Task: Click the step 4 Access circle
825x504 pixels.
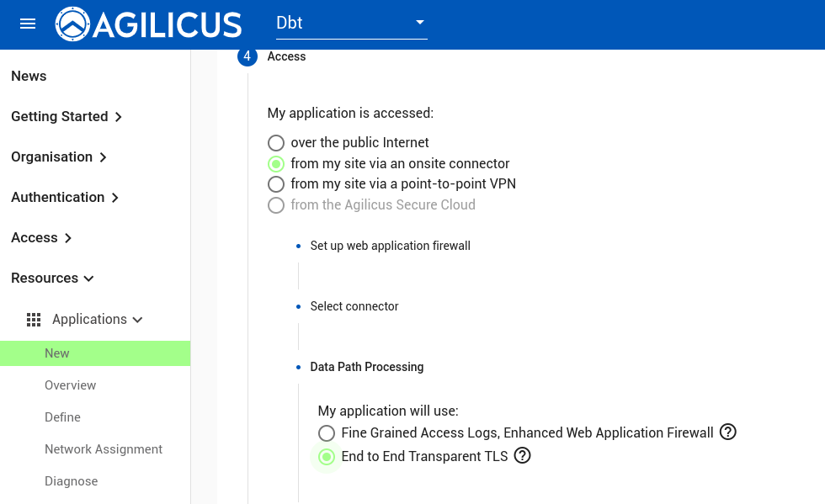Action: point(247,57)
